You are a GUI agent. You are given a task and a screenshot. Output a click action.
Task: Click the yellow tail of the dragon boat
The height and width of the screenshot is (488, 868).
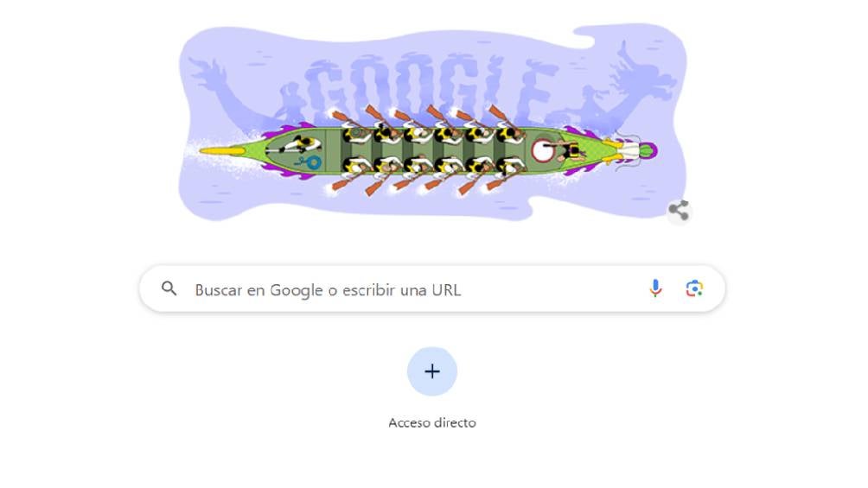click(x=222, y=150)
